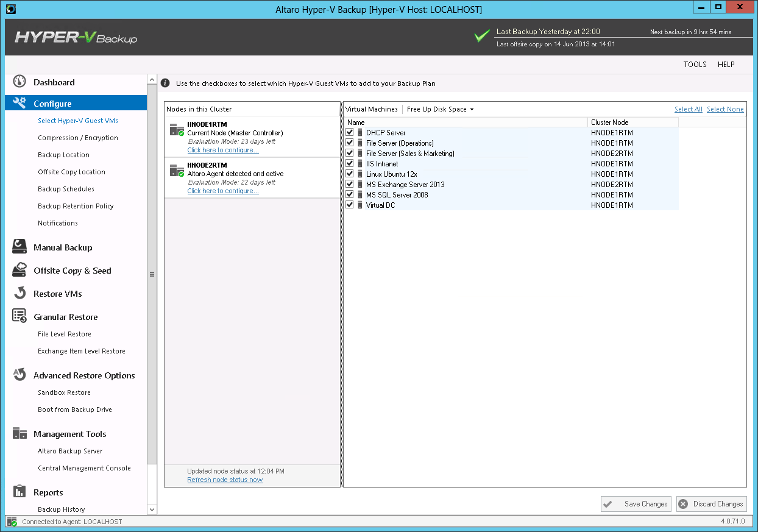Viewport: 758px width, 532px height.
Task: Open Backup History report
Action: pyautogui.click(x=62, y=509)
